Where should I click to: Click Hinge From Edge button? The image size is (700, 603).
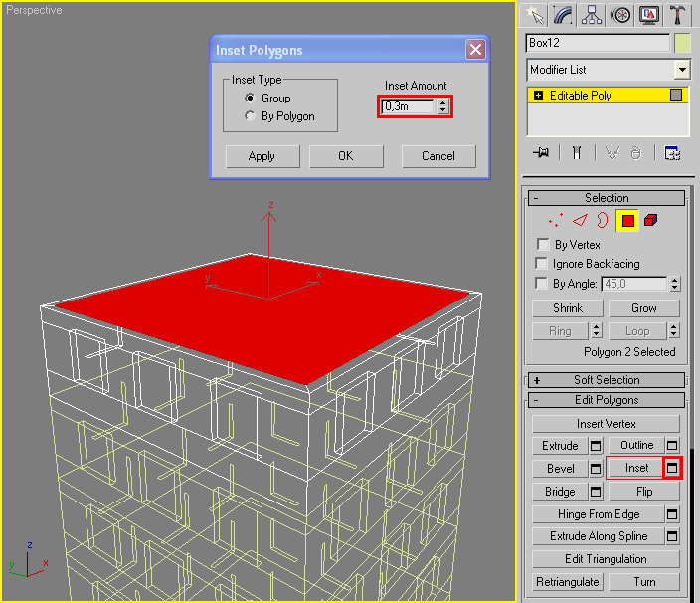[599, 514]
